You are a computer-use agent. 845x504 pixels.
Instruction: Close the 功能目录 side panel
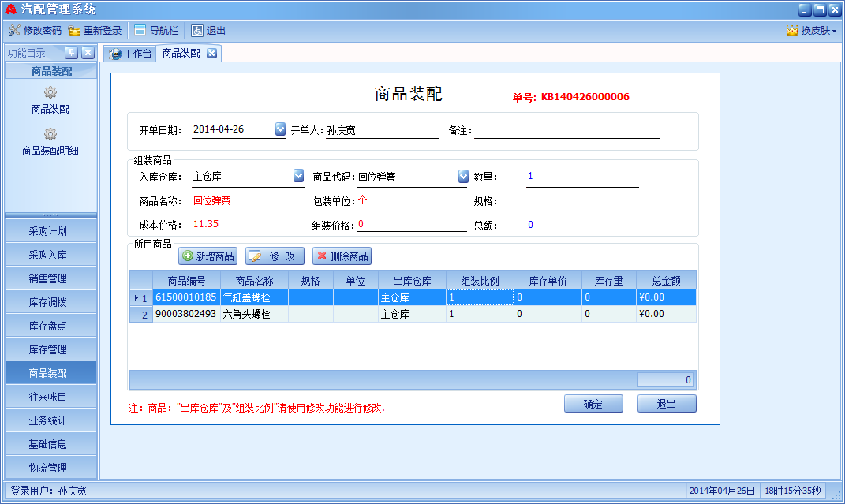pos(88,53)
